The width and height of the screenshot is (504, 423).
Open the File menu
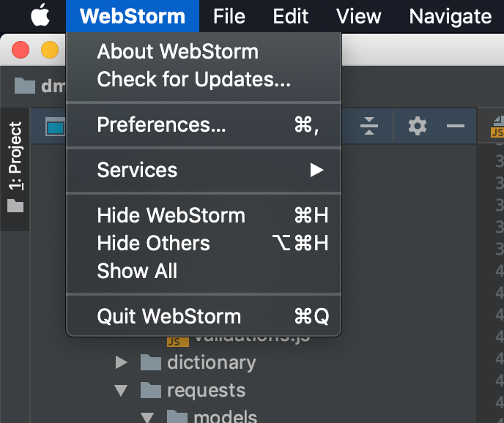click(x=229, y=16)
